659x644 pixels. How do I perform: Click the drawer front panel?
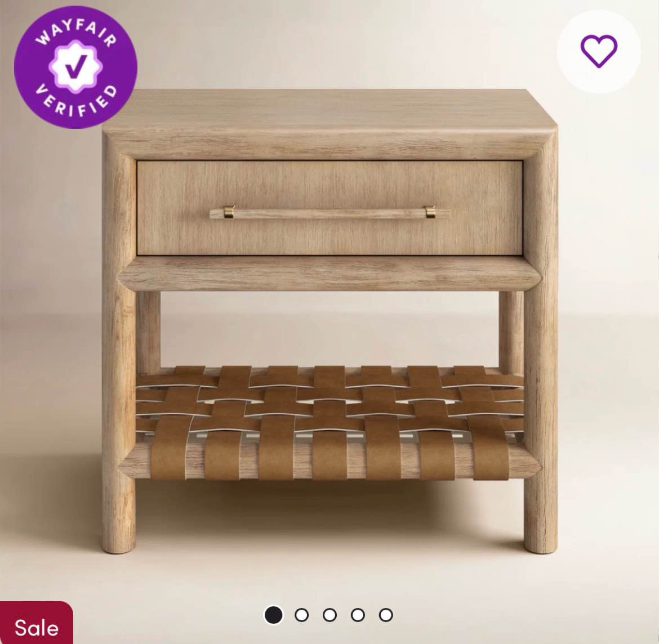point(329,208)
